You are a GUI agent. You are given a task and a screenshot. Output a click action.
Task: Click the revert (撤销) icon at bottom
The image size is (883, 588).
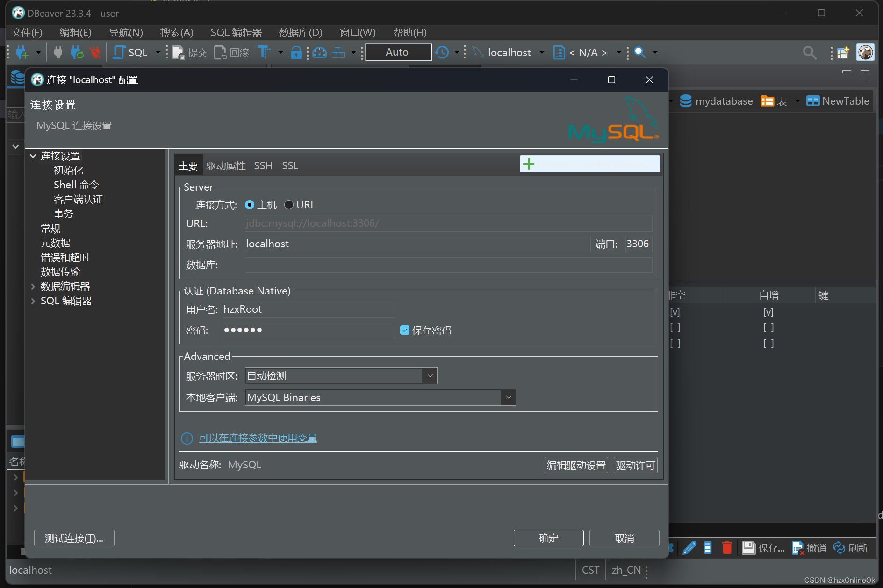pyautogui.click(x=798, y=548)
